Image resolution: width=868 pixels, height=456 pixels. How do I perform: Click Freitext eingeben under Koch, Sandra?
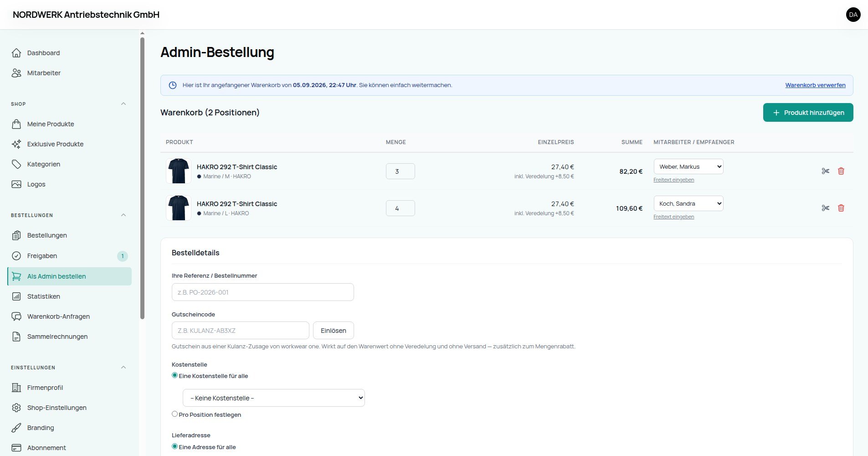673,217
